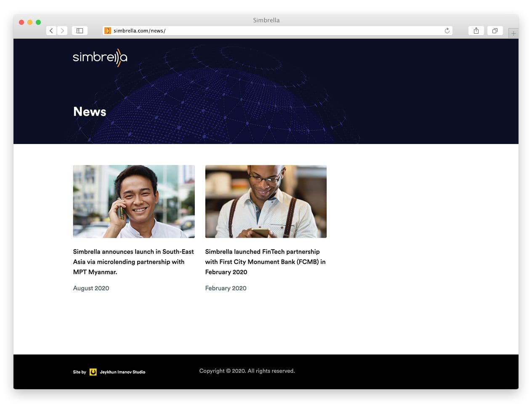Open a new tab with plus button
The image size is (532, 409).
point(513,33)
